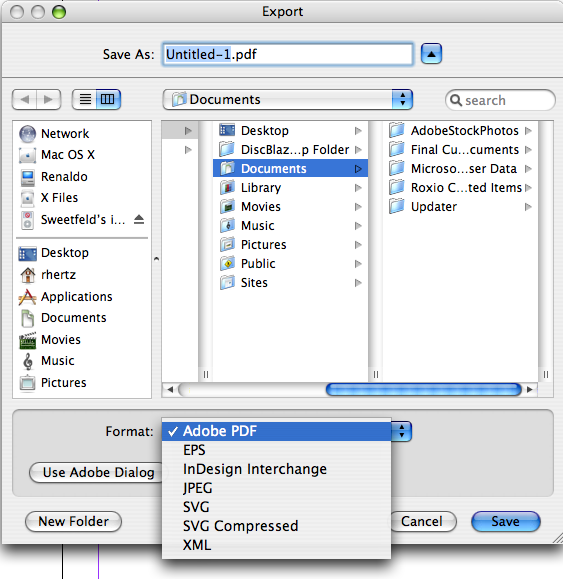Choose InDesign Interchange format
Image resolution: width=563 pixels, height=579 pixels.
coord(277,469)
